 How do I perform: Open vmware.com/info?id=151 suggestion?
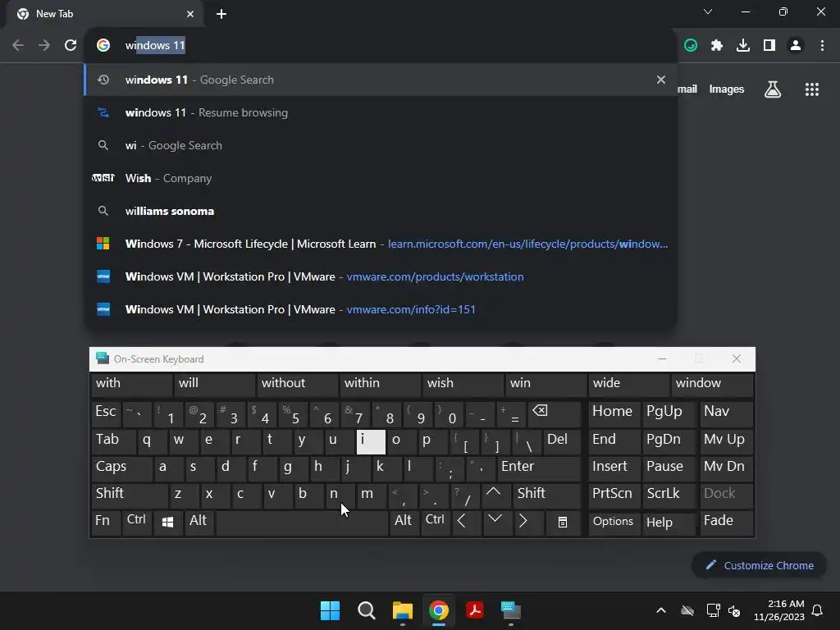[x=381, y=309]
